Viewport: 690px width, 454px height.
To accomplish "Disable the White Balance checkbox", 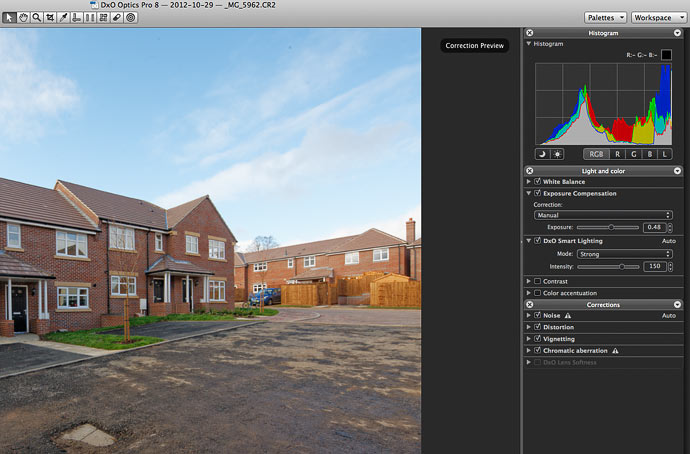I will (x=537, y=181).
